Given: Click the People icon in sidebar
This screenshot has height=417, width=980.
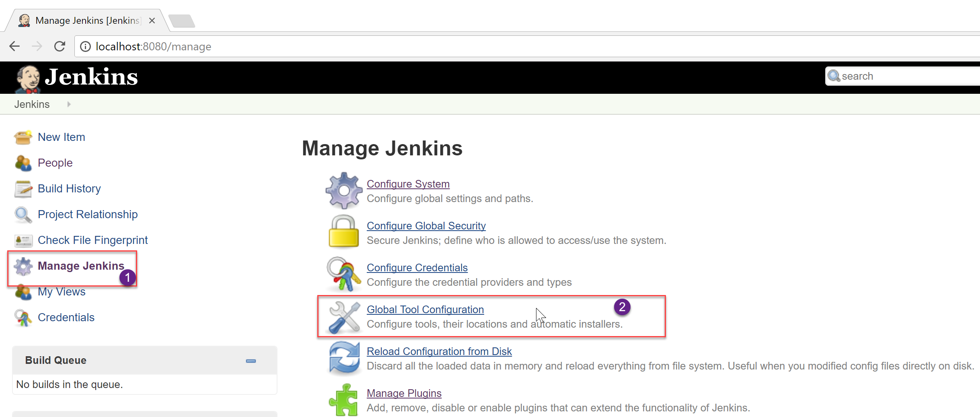Looking at the screenshot, I should 23,163.
